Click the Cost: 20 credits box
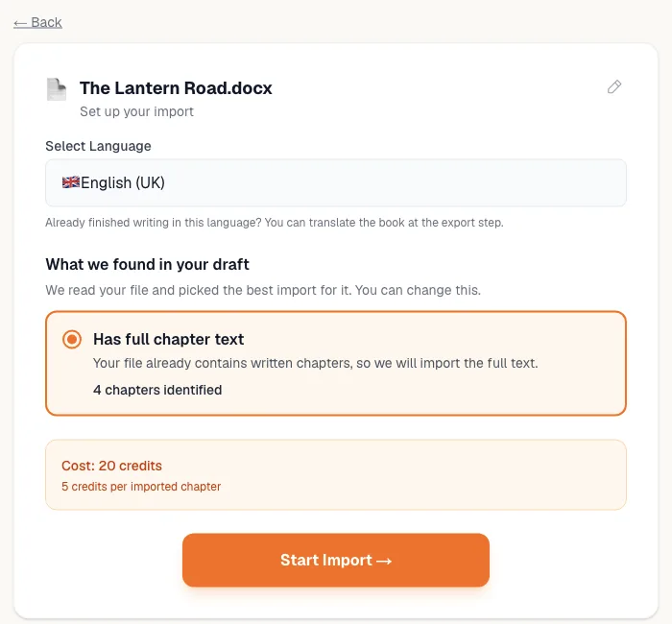 [336, 475]
